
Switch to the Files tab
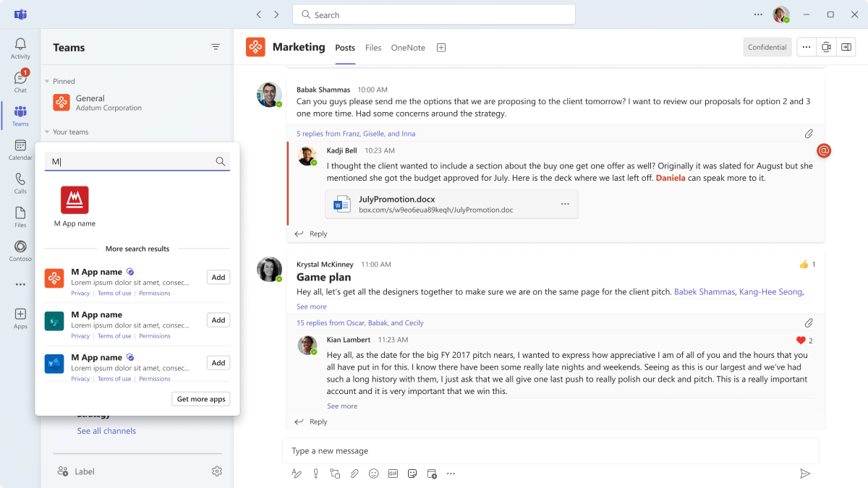pyautogui.click(x=373, y=48)
